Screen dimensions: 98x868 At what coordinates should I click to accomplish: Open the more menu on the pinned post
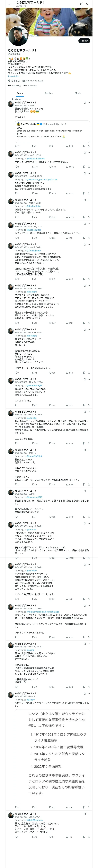(89, 102)
